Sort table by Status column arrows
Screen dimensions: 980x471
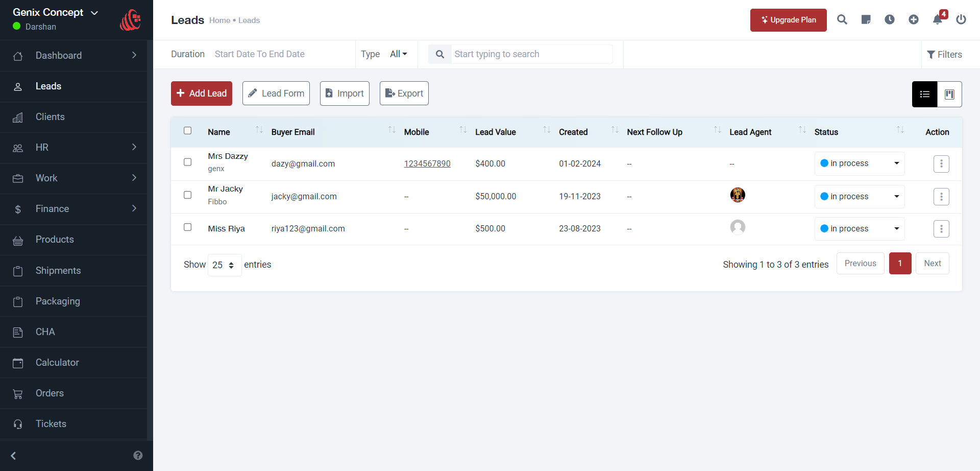(900, 130)
